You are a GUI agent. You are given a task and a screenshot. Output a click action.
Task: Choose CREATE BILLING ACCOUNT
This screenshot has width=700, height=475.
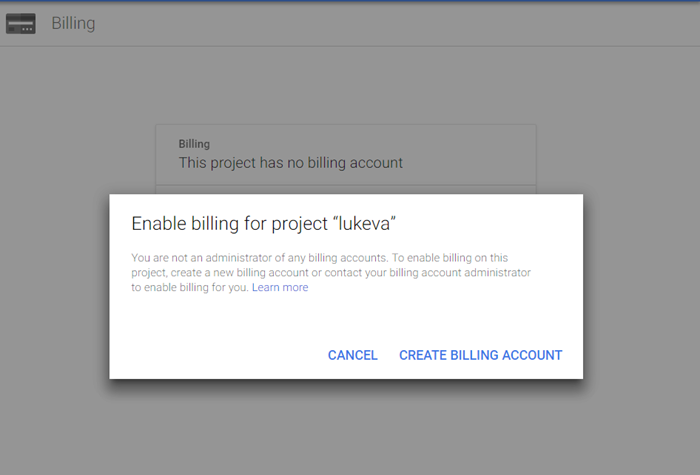[480, 355]
